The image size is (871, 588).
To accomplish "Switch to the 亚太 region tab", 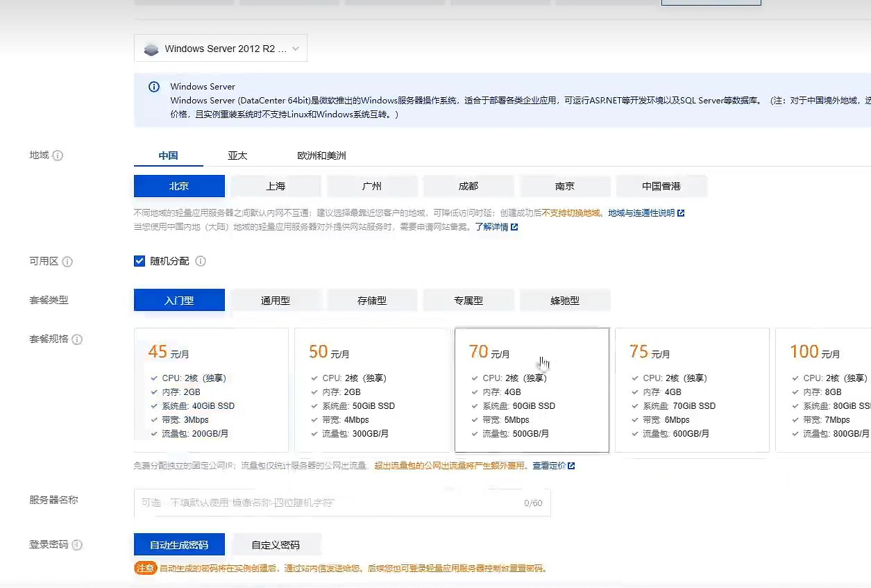I will 237,156.
